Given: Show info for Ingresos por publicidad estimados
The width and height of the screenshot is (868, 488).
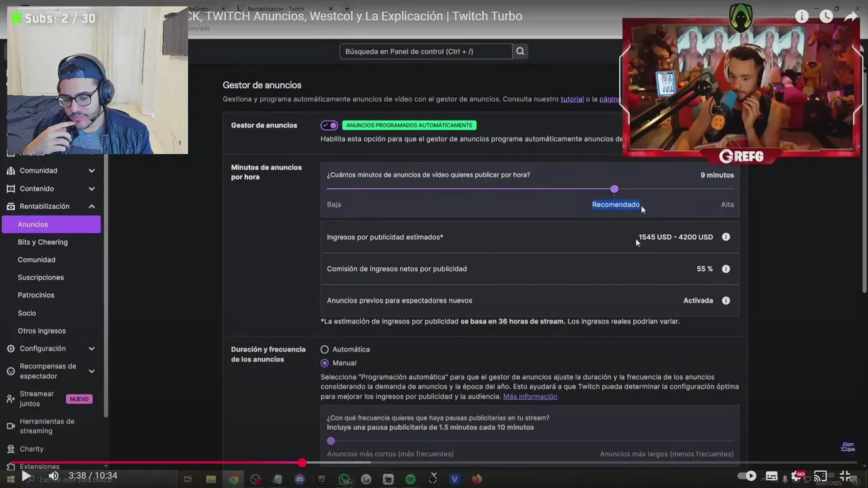Looking at the screenshot, I should click(726, 237).
